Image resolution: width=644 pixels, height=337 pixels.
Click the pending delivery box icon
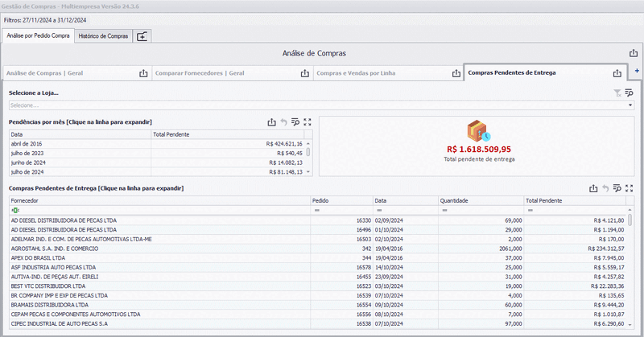click(478, 130)
